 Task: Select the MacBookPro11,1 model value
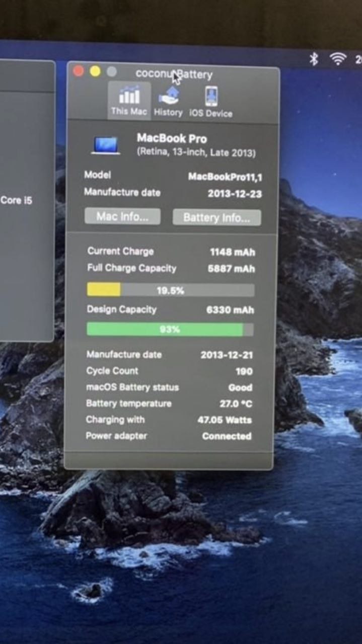click(225, 177)
